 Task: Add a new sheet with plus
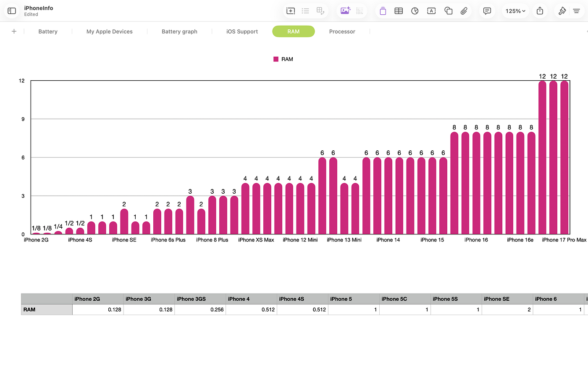click(x=14, y=32)
